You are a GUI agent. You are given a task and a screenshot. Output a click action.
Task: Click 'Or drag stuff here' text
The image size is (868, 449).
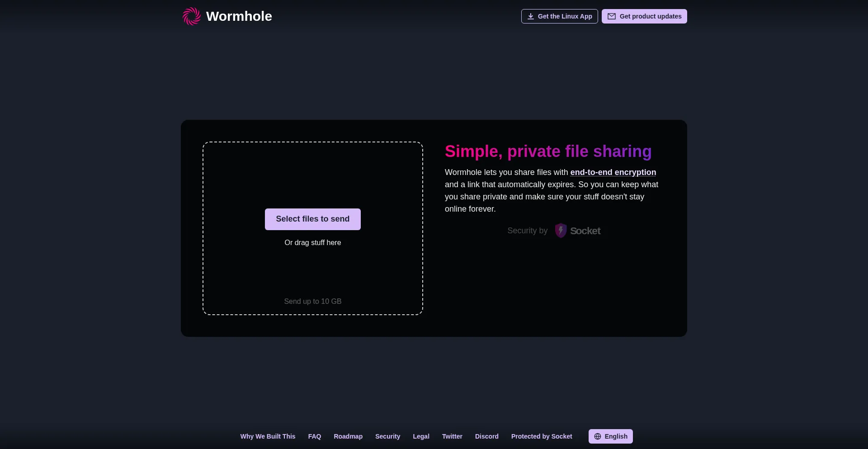(x=313, y=243)
